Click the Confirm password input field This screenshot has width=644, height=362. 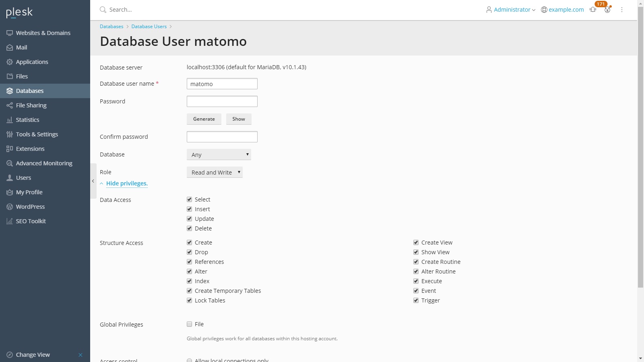[x=222, y=137]
